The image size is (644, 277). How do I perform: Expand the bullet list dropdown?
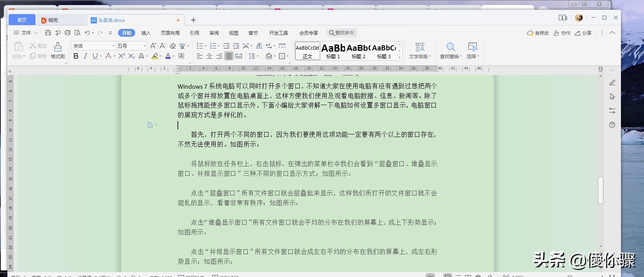tap(206, 46)
